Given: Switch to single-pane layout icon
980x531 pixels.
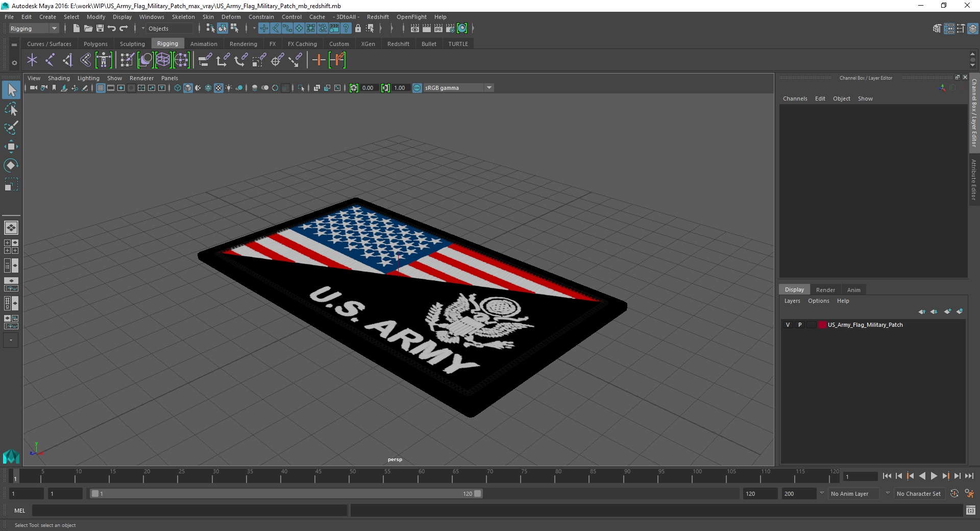Looking at the screenshot, I should pos(11,228).
